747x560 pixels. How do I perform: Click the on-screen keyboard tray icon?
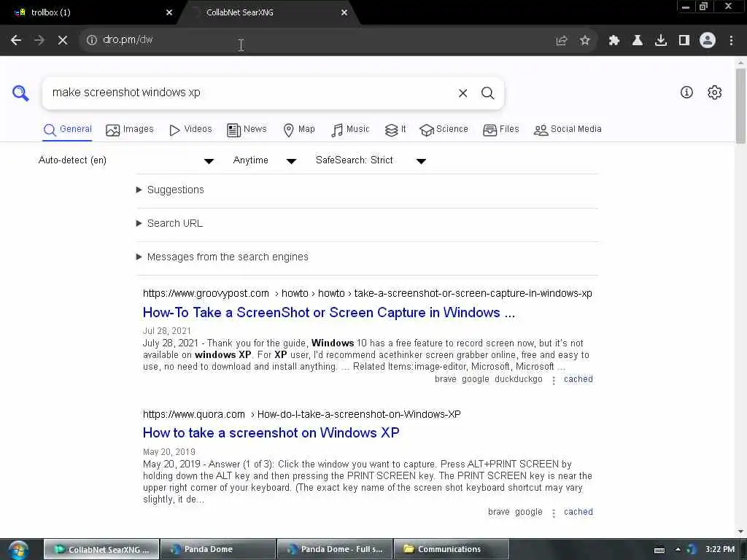tap(659, 550)
